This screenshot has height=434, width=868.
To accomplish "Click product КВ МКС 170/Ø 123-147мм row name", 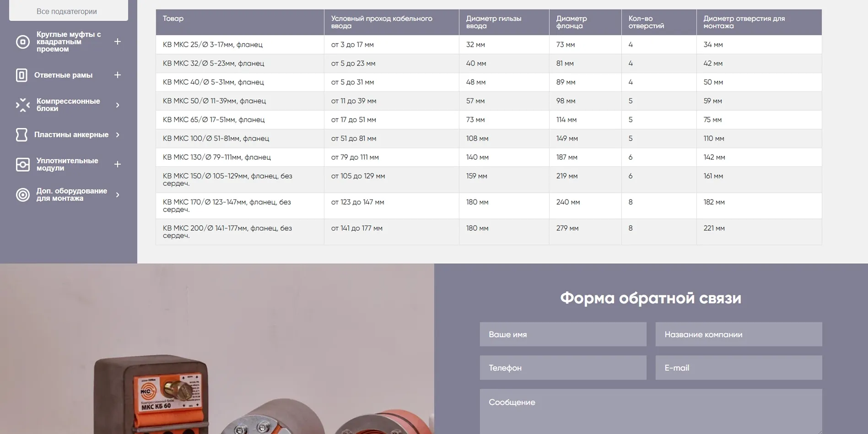I will click(x=227, y=206).
